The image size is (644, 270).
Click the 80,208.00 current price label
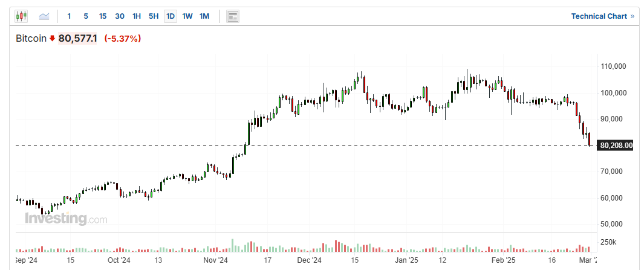616,145
